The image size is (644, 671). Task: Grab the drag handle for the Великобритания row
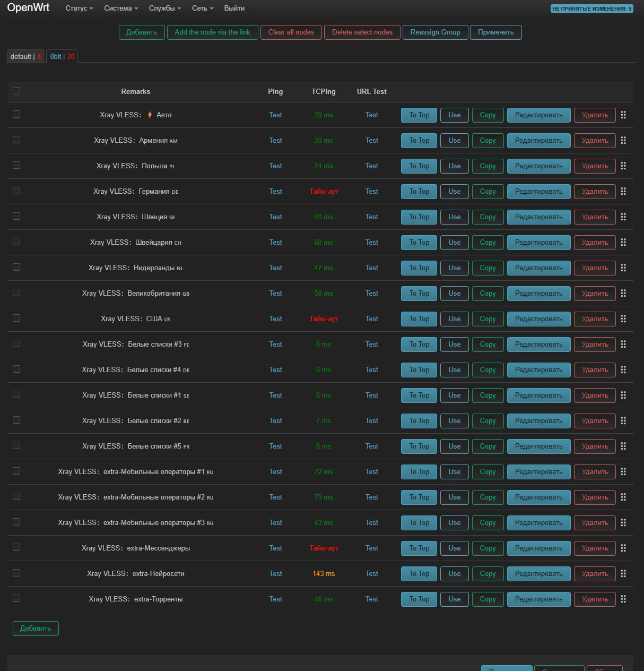click(623, 293)
